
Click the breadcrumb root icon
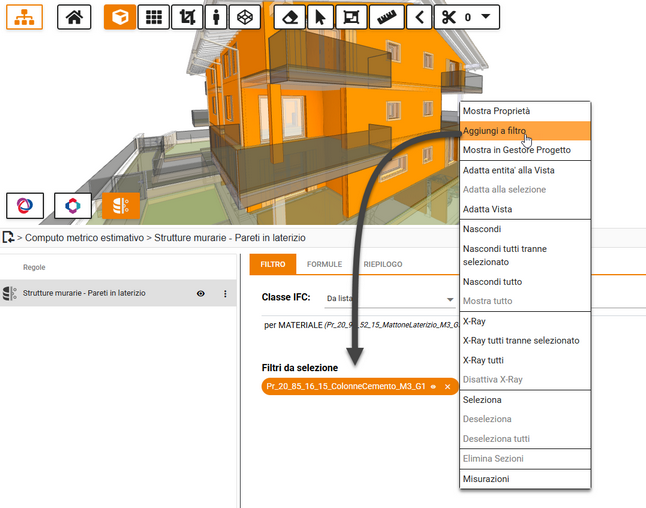[8, 237]
